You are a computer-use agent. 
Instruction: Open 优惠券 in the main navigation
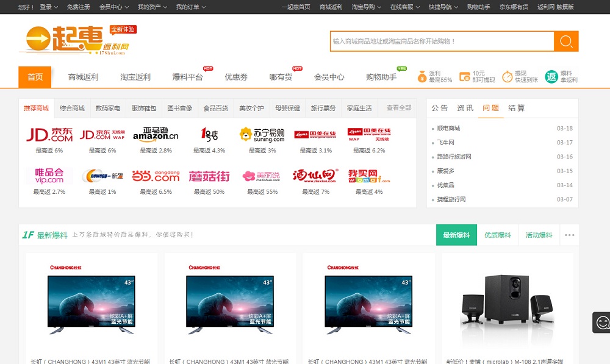236,77
